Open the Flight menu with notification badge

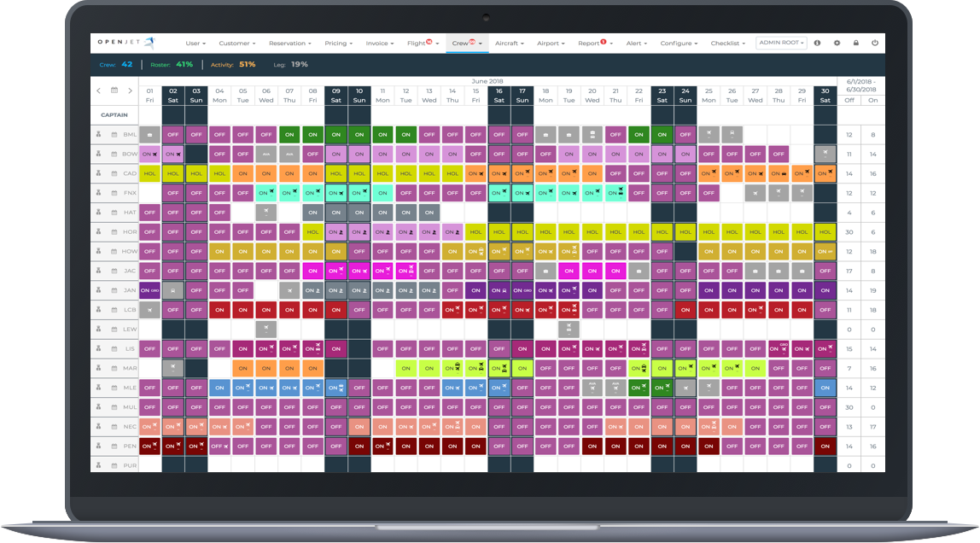click(x=421, y=43)
